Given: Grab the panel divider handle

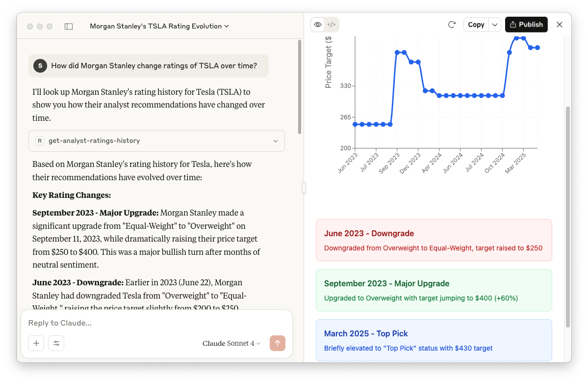Looking at the screenshot, I should point(304,188).
